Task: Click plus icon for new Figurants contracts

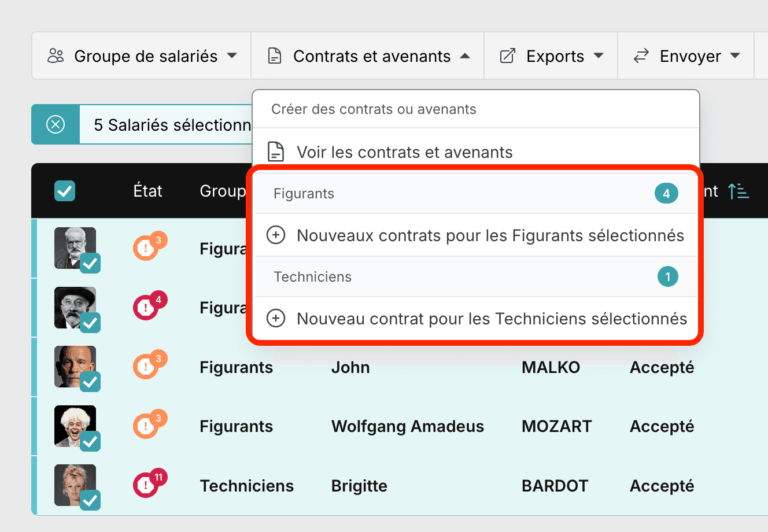Action: coord(276,235)
